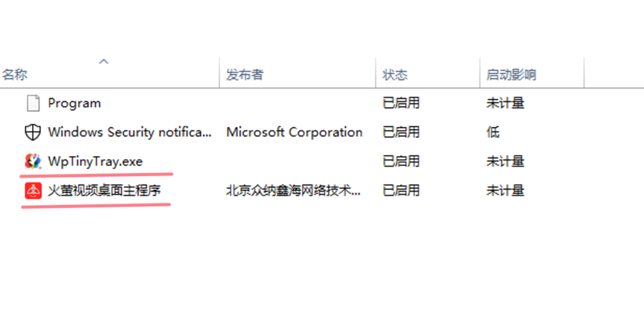
Task: Select the 火萤视频桌面主程序 entry name
Action: 104,191
